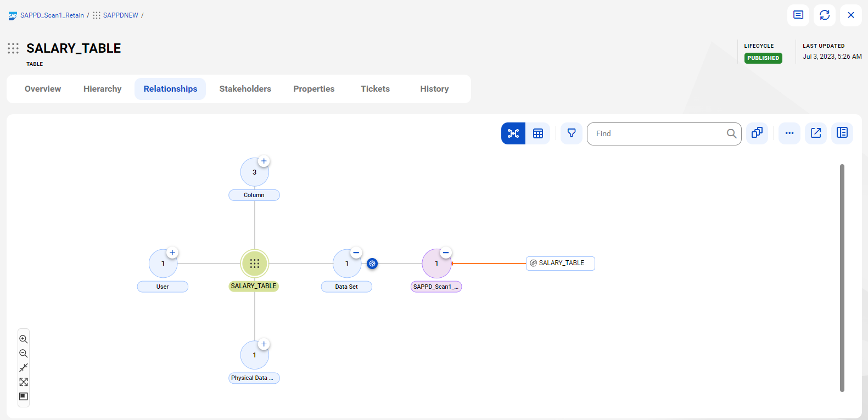Screen dimensions: 868x420
Task: Click the SALARY_TABLE page title
Action: tap(74, 48)
